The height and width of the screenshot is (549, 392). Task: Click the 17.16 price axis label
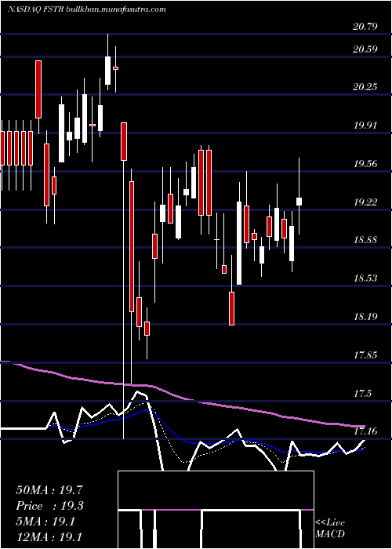tap(365, 431)
